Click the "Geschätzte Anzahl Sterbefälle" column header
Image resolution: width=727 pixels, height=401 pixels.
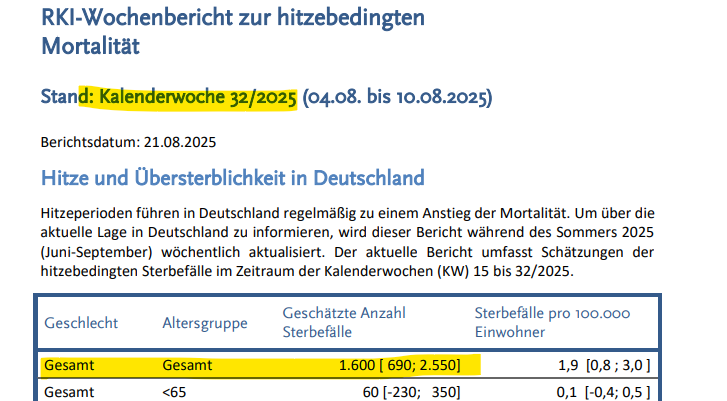coord(345,323)
